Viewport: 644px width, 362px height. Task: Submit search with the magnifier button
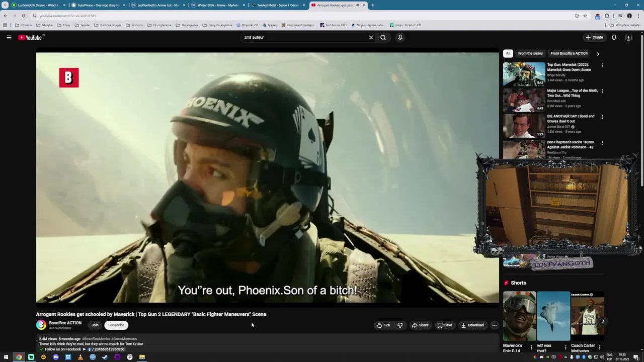tap(383, 37)
